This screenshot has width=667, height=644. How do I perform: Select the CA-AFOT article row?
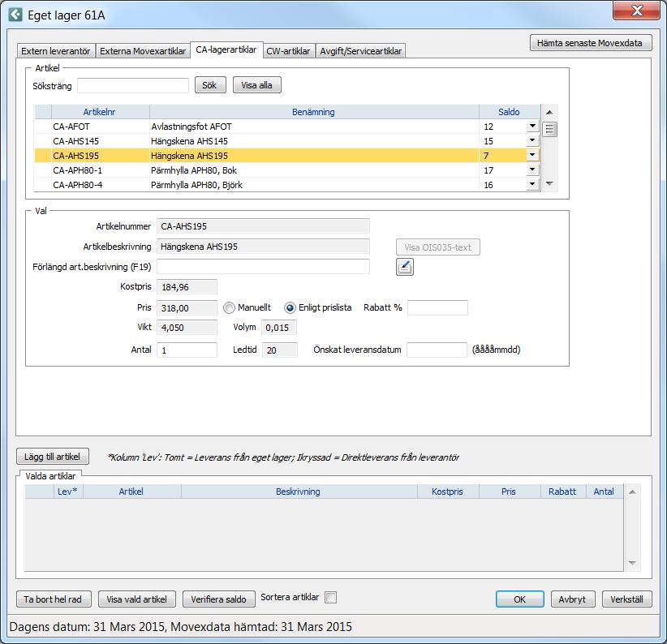[287, 127]
